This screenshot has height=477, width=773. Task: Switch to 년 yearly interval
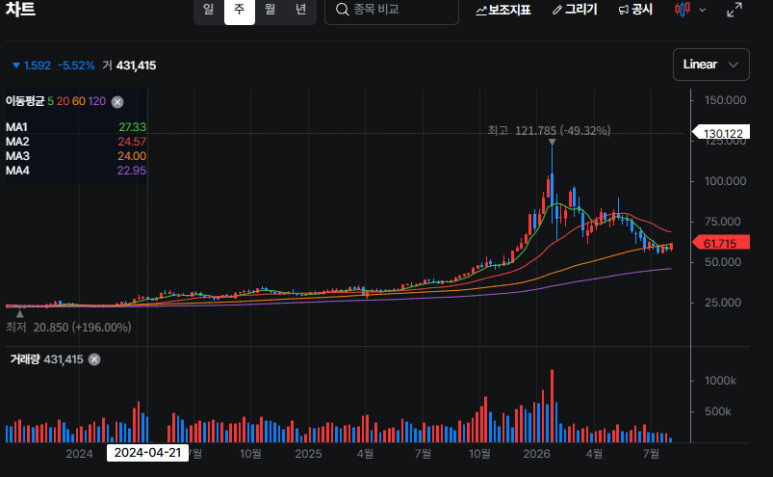[300, 9]
